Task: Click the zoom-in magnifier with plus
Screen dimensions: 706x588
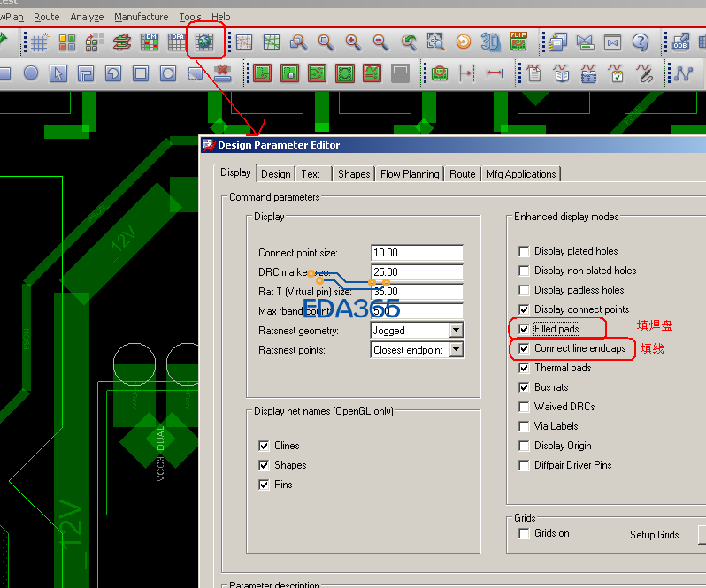Action: (x=354, y=42)
